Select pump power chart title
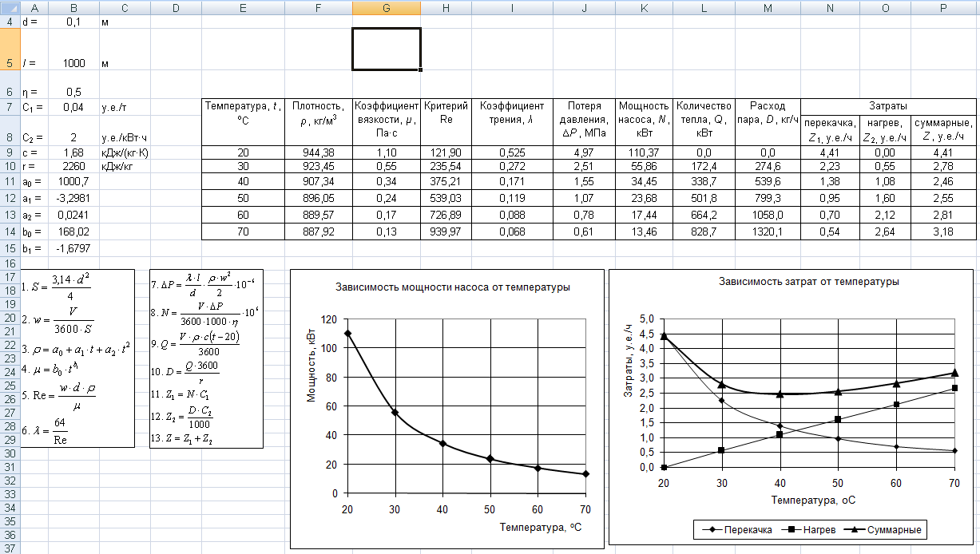Image resolution: width=980 pixels, height=554 pixels. pos(453,287)
